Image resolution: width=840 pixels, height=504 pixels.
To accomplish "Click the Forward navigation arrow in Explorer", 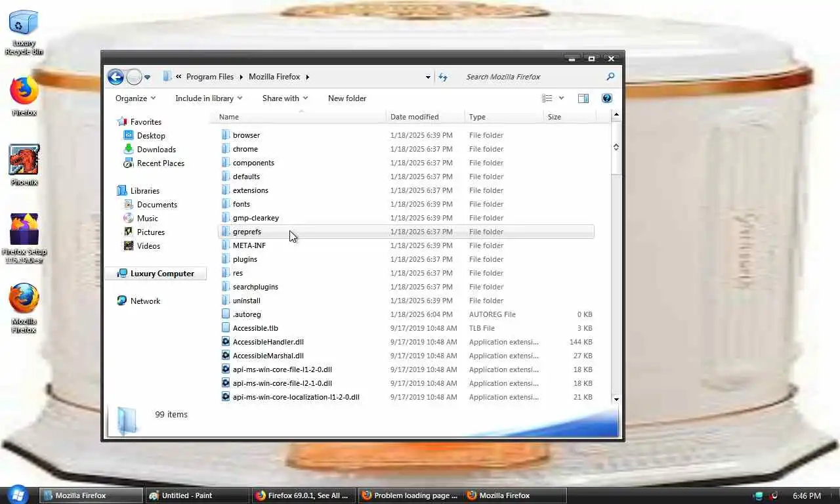I will (134, 77).
